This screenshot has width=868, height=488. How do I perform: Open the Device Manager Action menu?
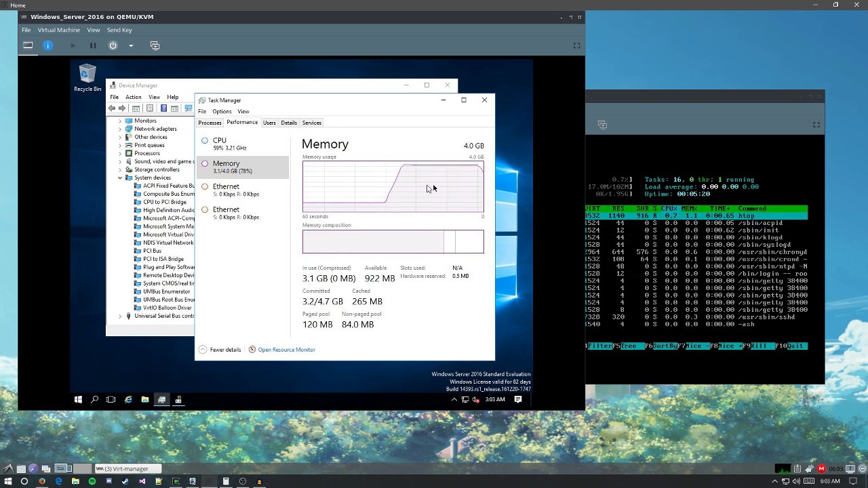click(133, 97)
